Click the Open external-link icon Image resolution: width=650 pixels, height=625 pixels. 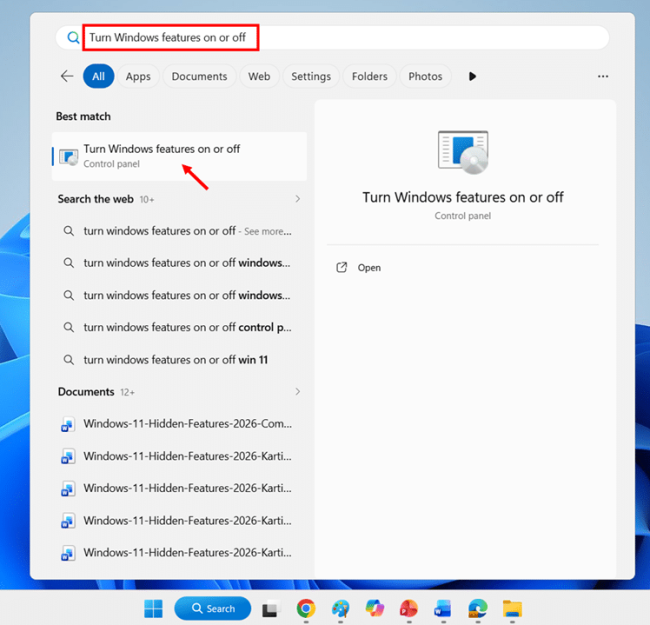point(342,267)
